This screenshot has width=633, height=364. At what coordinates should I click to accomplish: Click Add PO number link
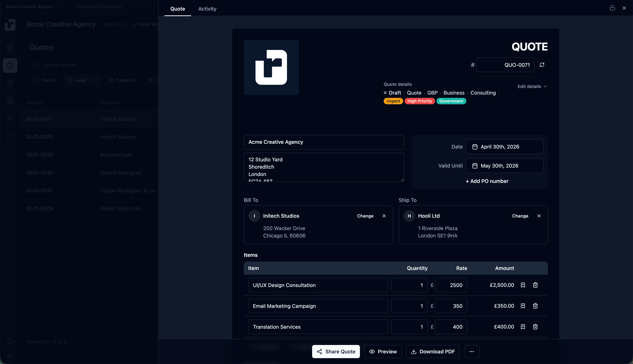coord(487,181)
